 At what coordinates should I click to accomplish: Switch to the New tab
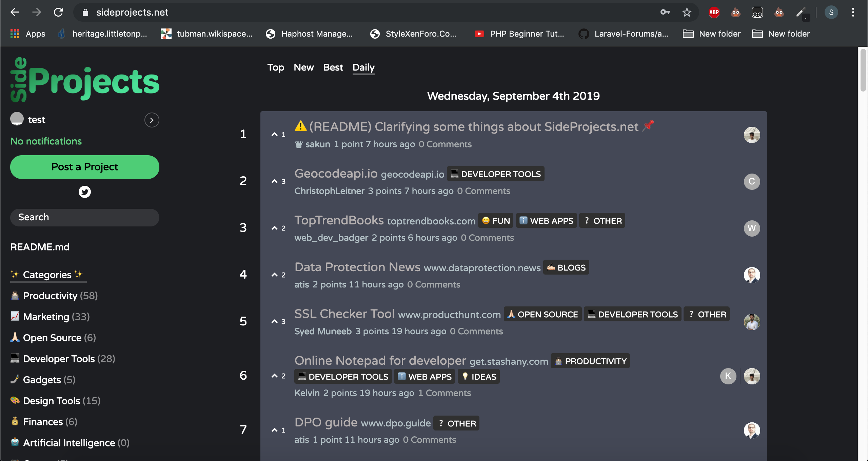pyautogui.click(x=304, y=67)
